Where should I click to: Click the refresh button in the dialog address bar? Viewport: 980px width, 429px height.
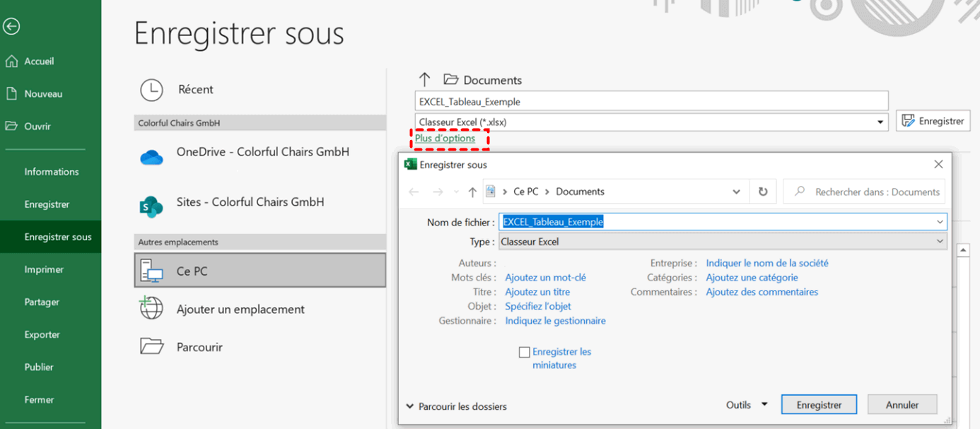(762, 192)
